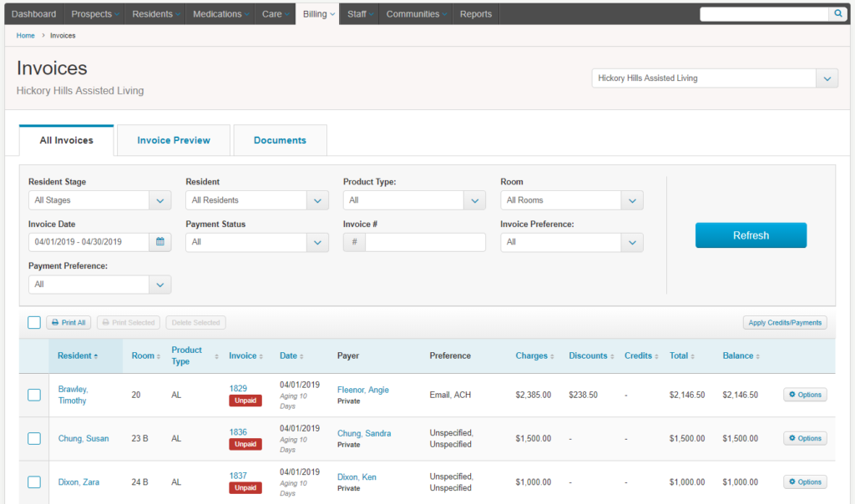
Task: Sort by Discounts column
Action: [x=591, y=355]
